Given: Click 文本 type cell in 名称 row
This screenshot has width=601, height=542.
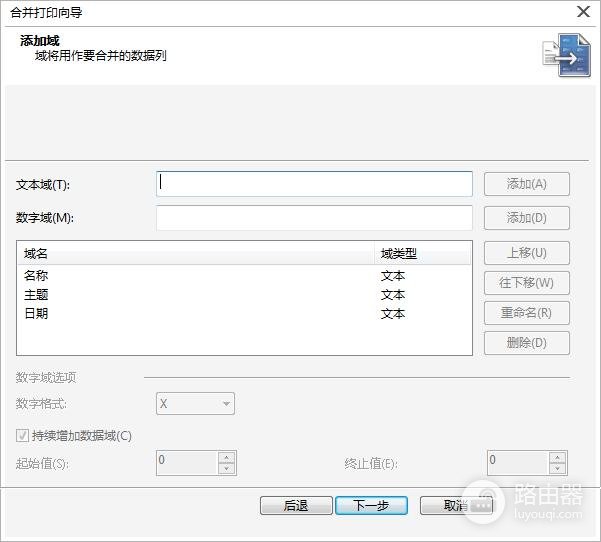Looking at the screenshot, I should click(393, 276).
